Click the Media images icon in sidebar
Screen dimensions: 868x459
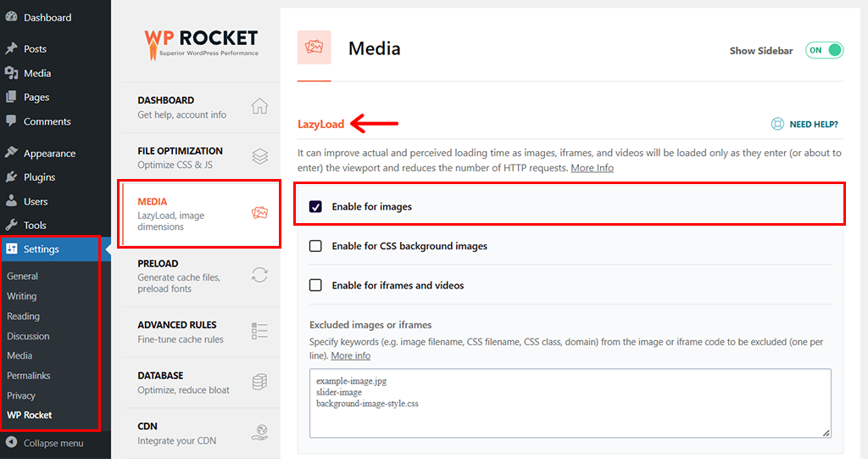(259, 213)
